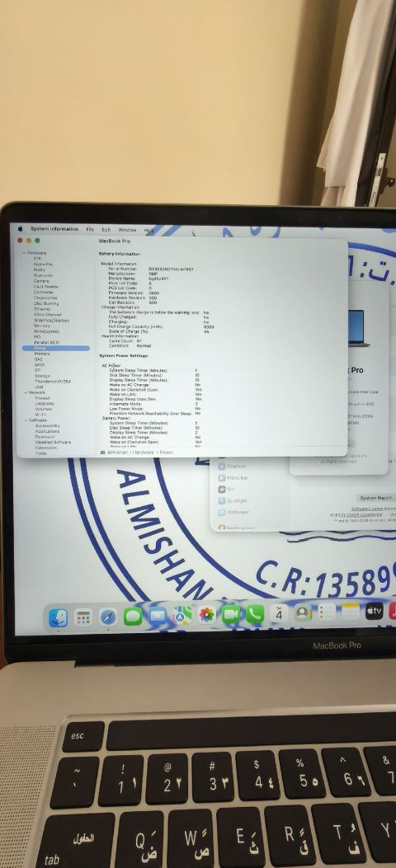Launch FaceTime from the Dock

[231, 614]
